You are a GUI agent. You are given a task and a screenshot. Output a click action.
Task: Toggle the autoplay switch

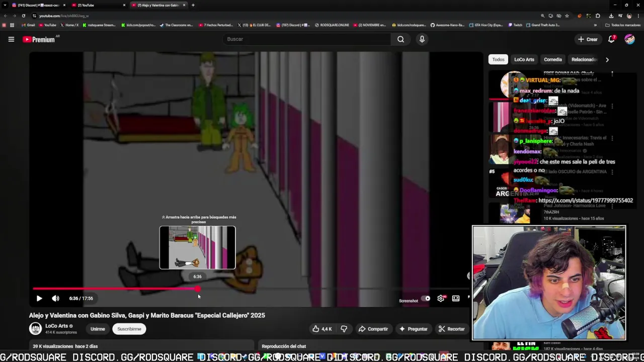point(426,298)
